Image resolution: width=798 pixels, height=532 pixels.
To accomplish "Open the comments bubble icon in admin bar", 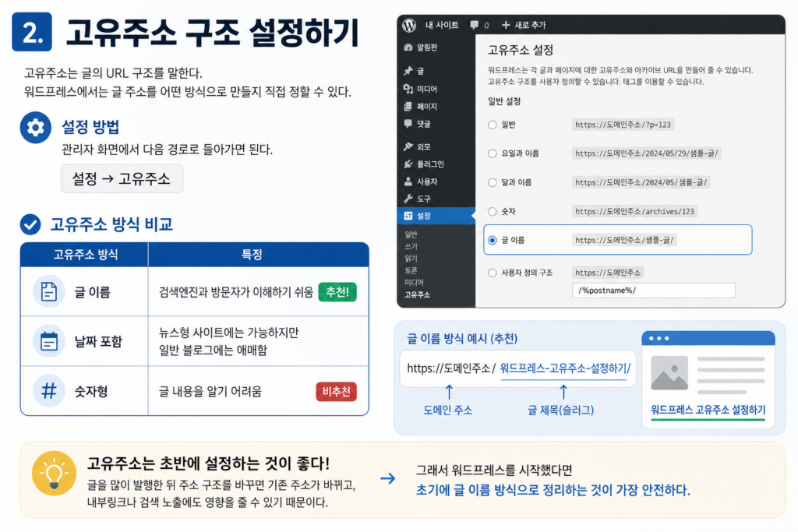I will pyautogui.click(x=475, y=25).
